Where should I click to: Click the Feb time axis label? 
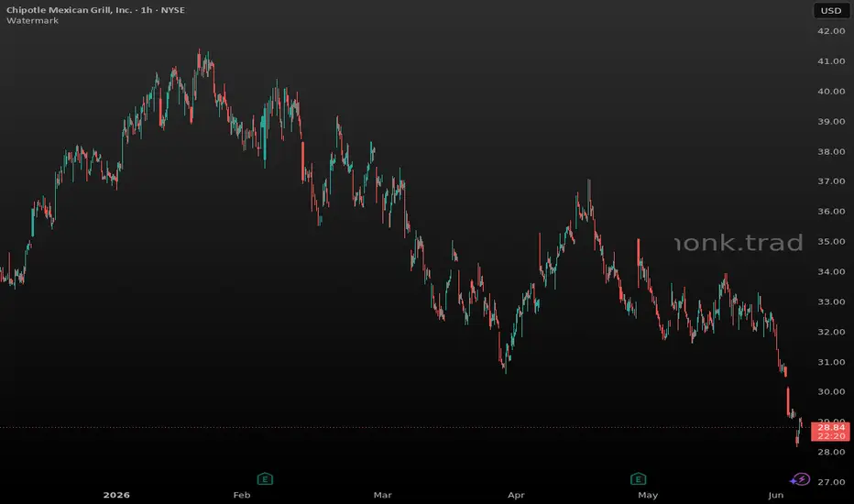pos(242,495)
